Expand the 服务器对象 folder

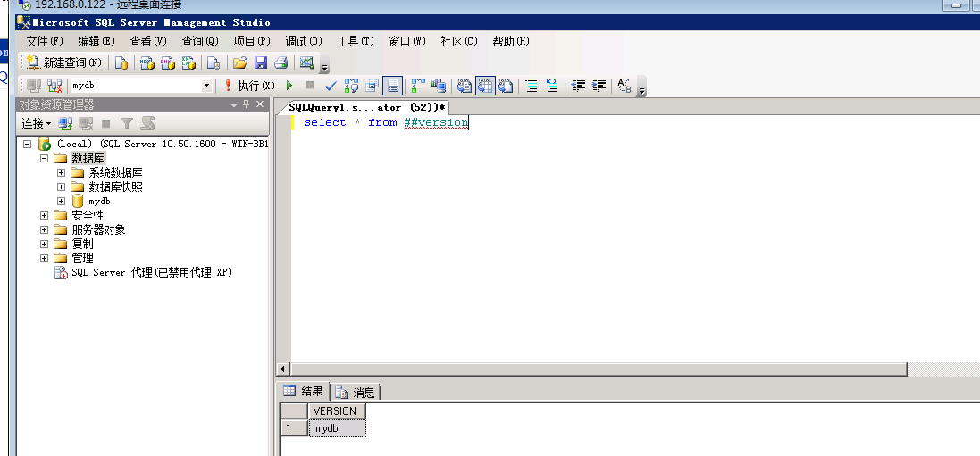(45, 229)
